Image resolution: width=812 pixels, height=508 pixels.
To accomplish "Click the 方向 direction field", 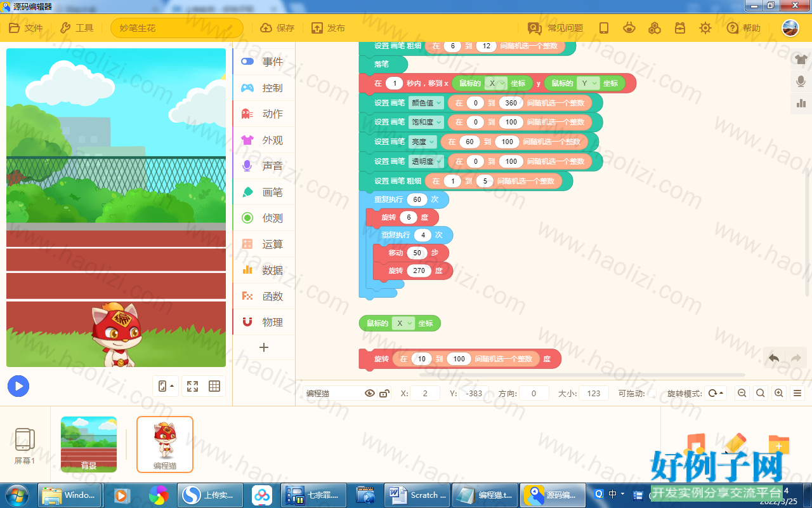I will pyautogui.click(x=534, y=393).
